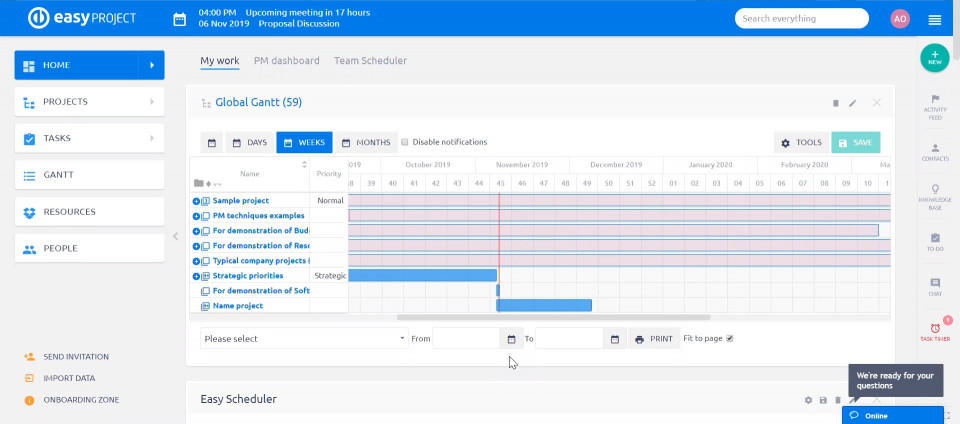Go to Onboarding Zone
This screenshot has height=424, width=960.
tap(81, 400)
